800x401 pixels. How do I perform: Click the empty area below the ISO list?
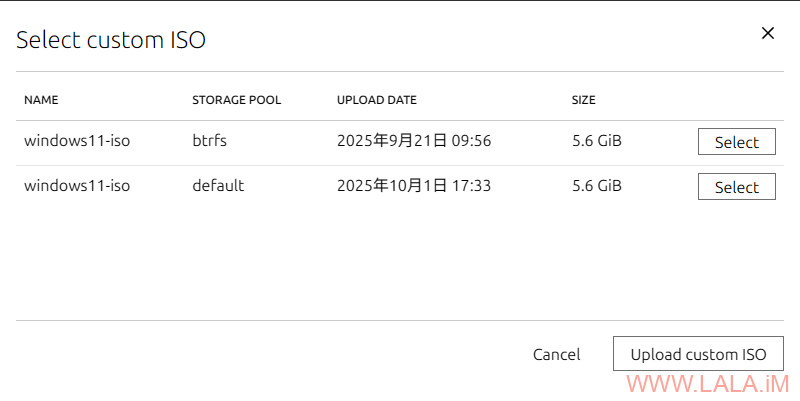[x=400, y=260]
